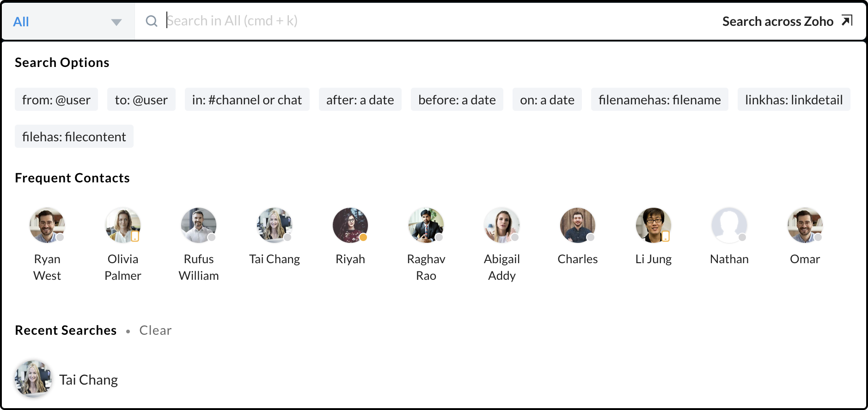Choose in: #channel or chat option
868x410 pixels.
coord(247,100)
